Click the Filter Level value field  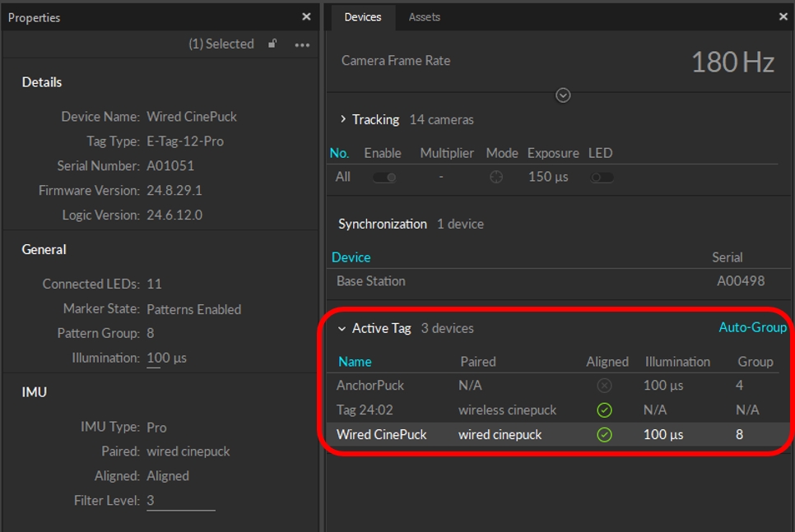coord(180,501)
